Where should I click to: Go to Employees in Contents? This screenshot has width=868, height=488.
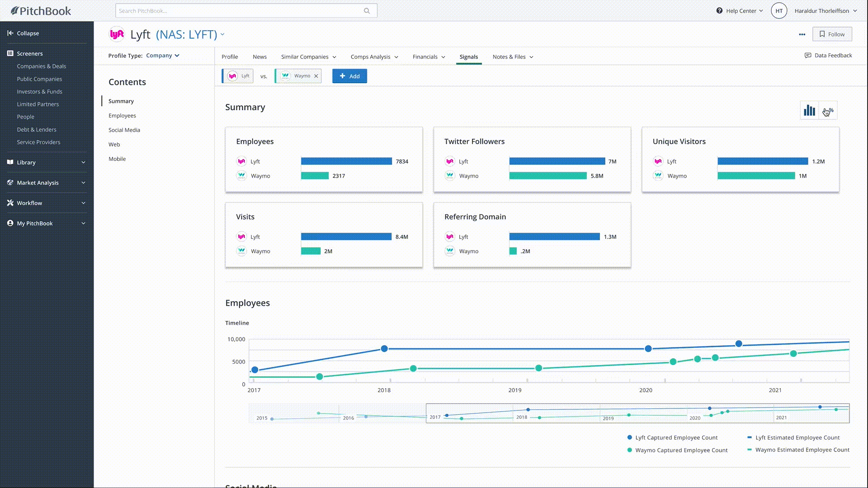pyautogui.click(x=122, y=116)
